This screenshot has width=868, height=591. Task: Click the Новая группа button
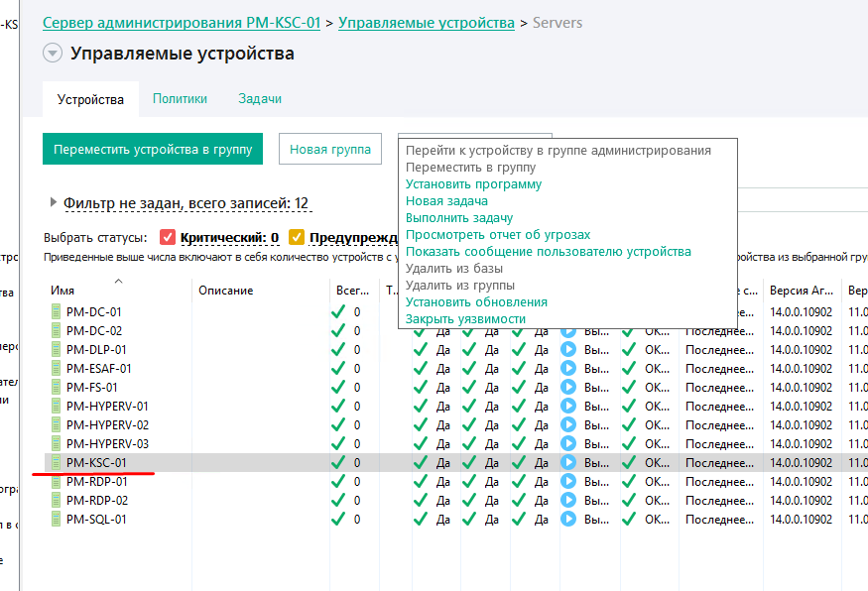[x=330, y=150]
